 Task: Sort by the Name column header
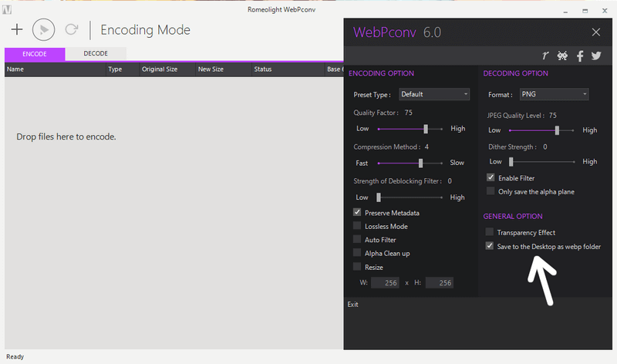pos(55,69)
